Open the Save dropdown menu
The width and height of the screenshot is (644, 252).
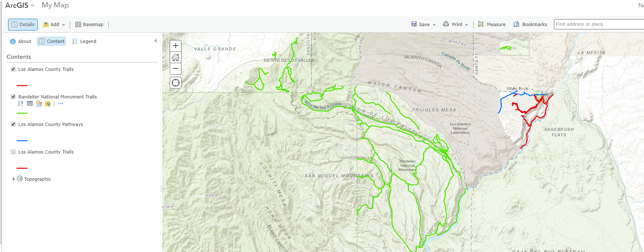pos(424,25)
